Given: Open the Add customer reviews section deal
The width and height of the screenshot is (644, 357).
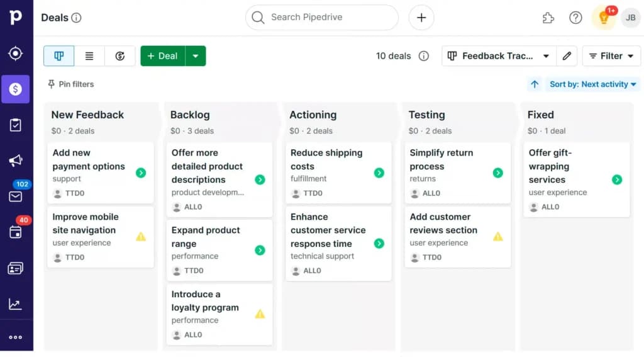Looking at the screenshot, I should pos(458,237).
